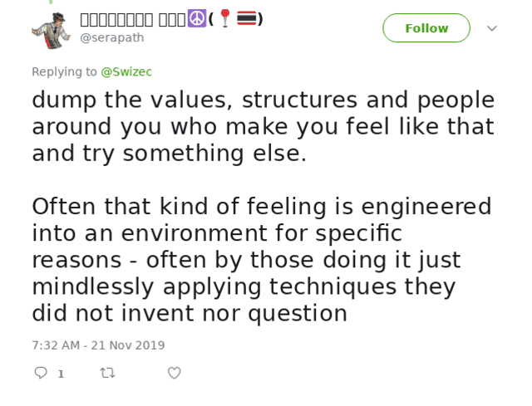
Task: Click the green thread line above avatar
Action: 51,2
